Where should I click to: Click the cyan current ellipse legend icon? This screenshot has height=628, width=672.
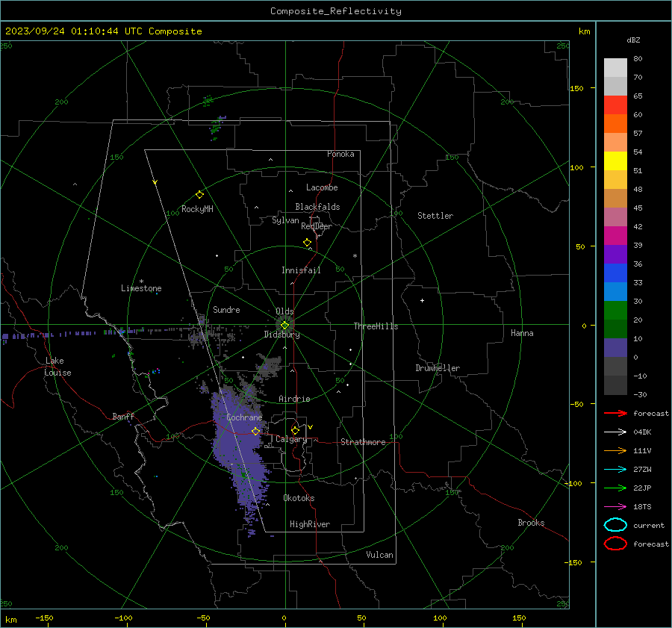click(x=615, y=525)
